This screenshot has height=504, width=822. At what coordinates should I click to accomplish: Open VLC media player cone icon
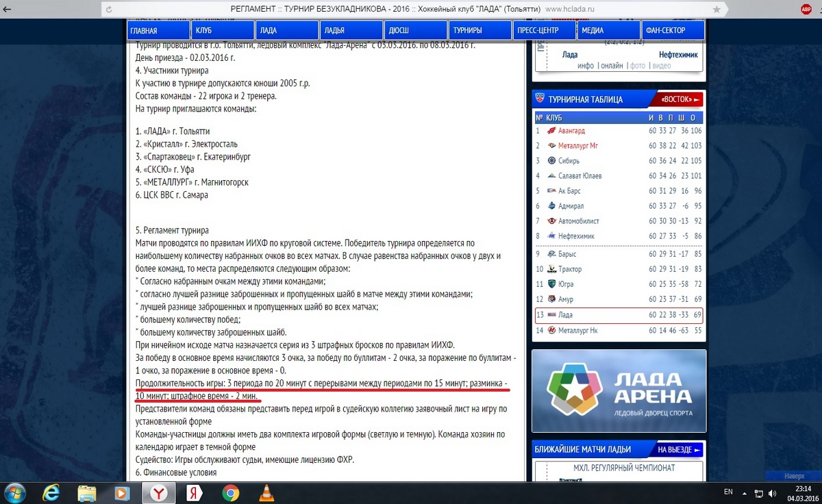(x=266, y=492)
